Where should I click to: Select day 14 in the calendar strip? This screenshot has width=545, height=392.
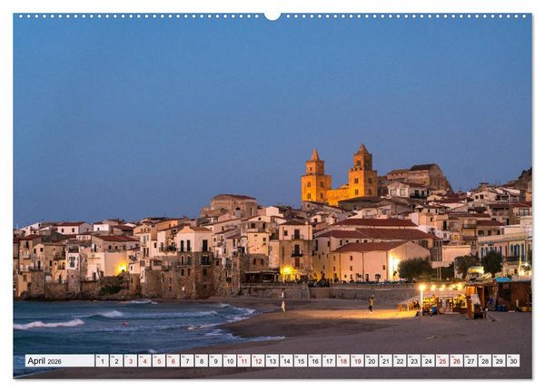(x=287, y=361)
